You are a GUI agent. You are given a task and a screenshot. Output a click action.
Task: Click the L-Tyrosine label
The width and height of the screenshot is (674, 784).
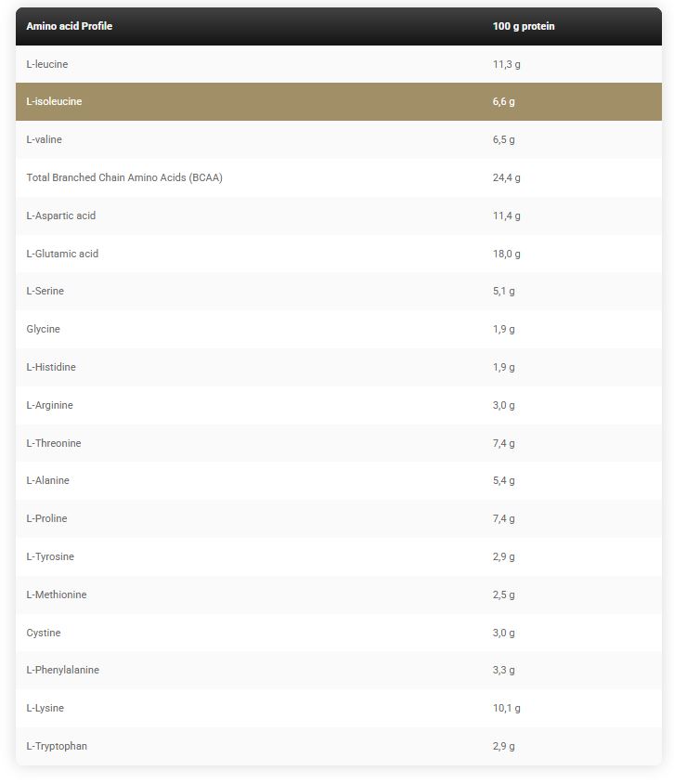click(x=50, y=556)
